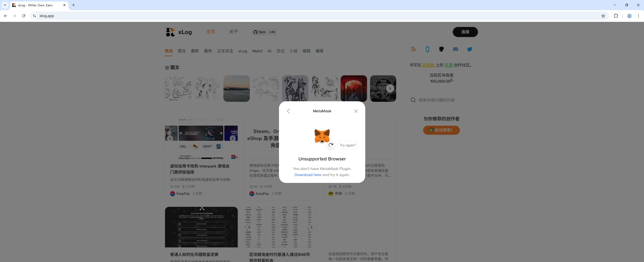644x262 pixels.
Task: Click the 关注所有! button
Action: pos(441,130)
